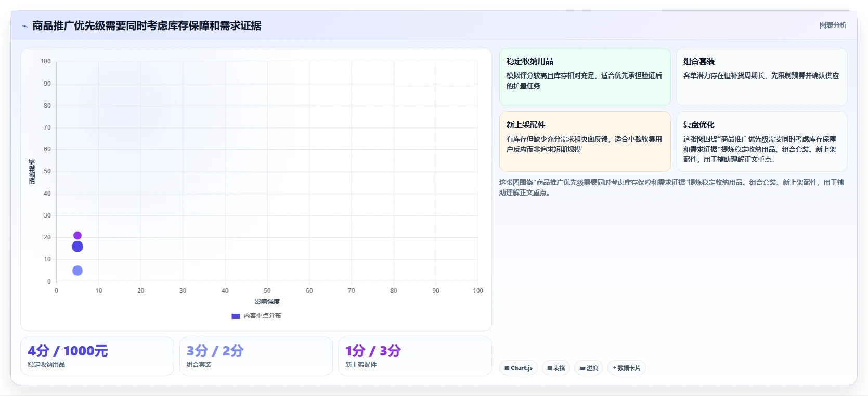868x396 pixels.
Task: Click the vertical y-axis title of the chart
Action: tap(32, 172)
